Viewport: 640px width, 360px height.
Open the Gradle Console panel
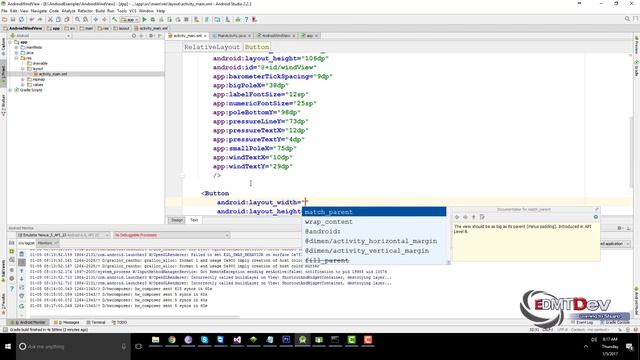615,322
